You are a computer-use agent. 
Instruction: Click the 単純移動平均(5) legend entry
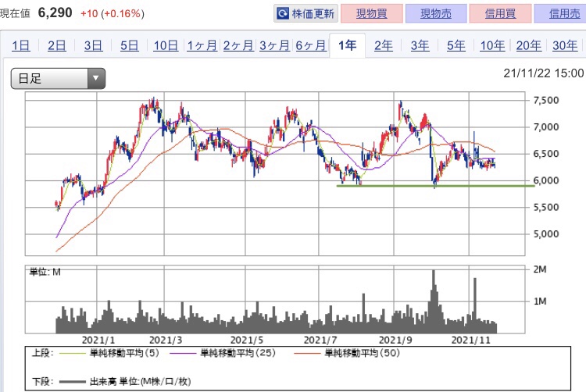pos(109,353)
